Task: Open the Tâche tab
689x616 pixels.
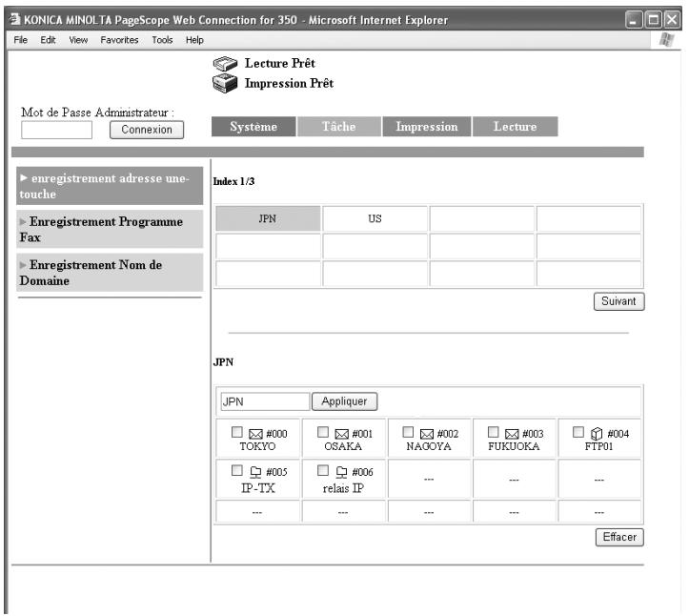Action: click(x=339, y=127)
